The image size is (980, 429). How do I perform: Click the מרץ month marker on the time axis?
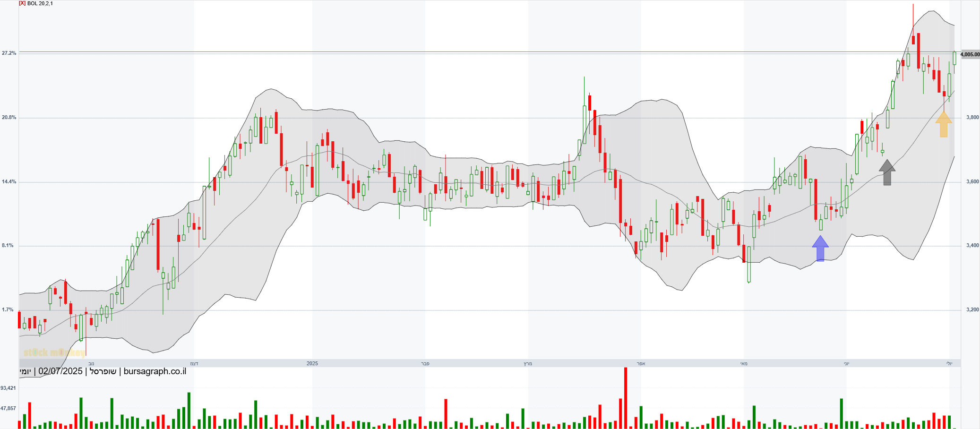coord(528,363)
